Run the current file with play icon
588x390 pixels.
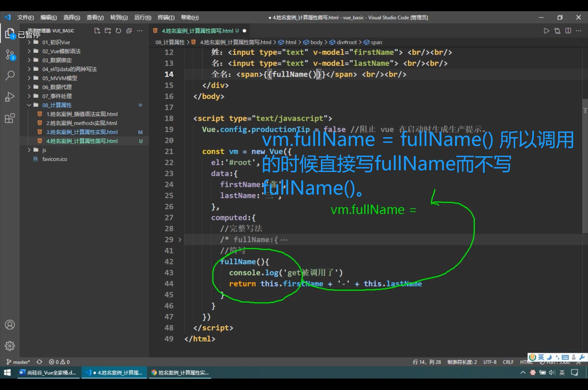click(546, 31)
